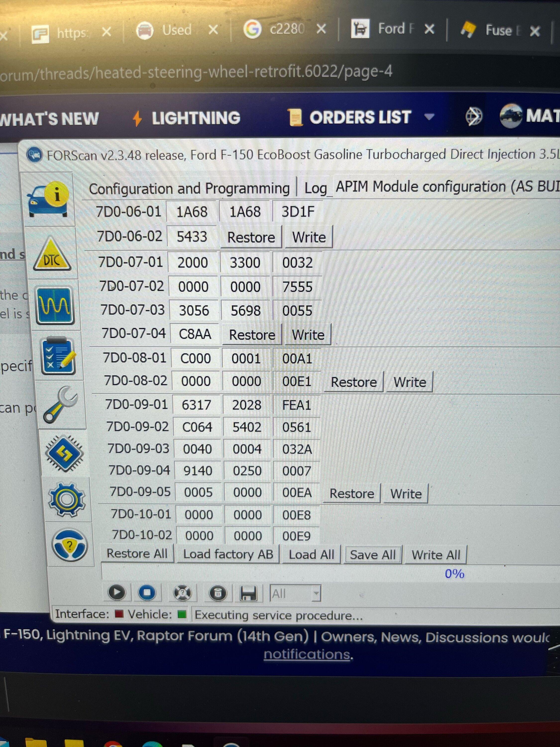560x747 pixels.
Task: Click the 032A field in row 7D0-09-03
Action: pyautogui.click(x=297, y=449)
